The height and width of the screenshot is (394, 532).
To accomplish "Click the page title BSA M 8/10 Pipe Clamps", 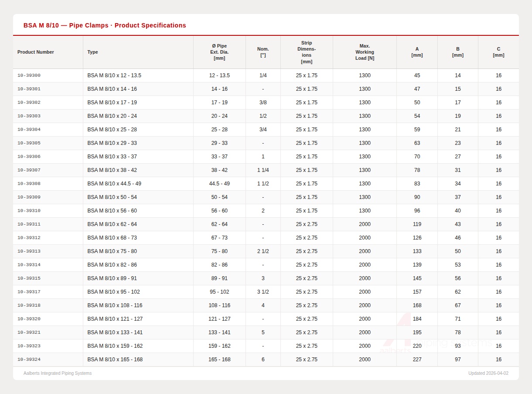I will tap(105, 25).
